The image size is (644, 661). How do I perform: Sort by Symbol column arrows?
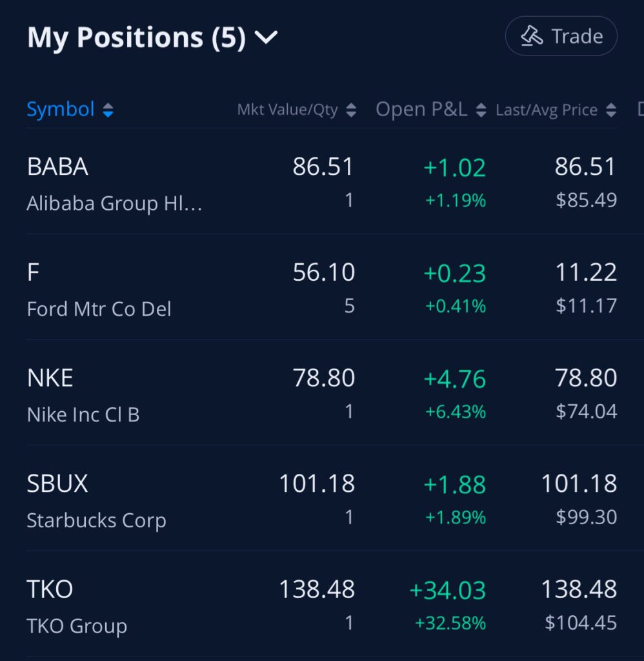(108, 110)
